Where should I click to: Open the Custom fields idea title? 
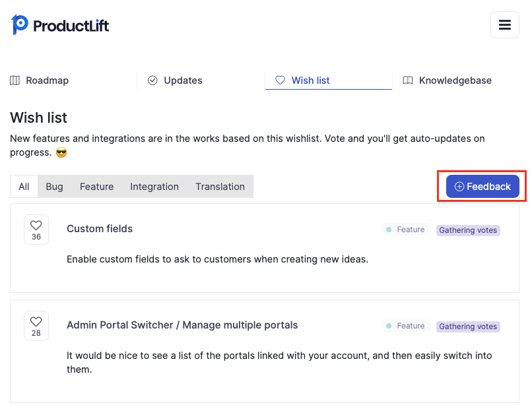[100, 229]
